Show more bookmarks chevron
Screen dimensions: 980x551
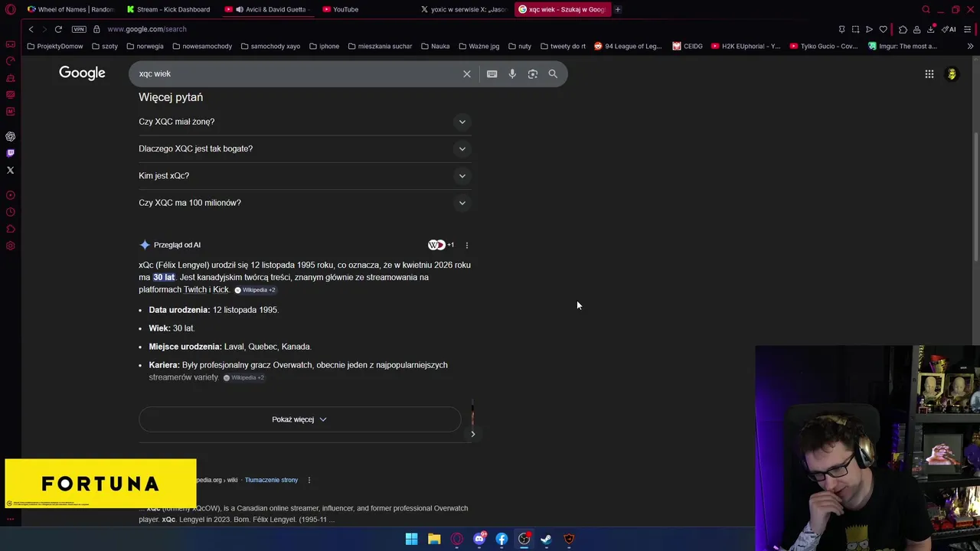970,46
